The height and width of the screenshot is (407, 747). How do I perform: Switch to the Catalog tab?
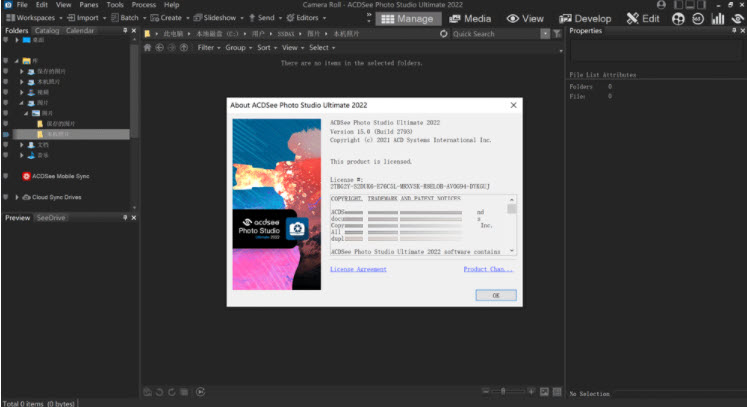47,31
